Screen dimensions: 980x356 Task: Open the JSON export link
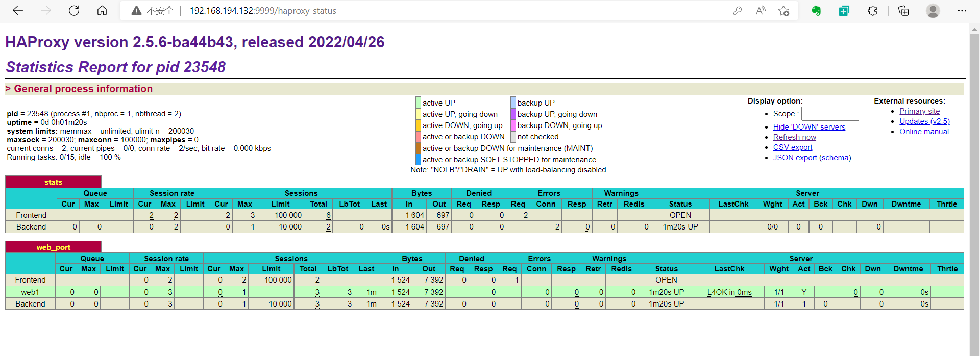click(x=795, y=158)
